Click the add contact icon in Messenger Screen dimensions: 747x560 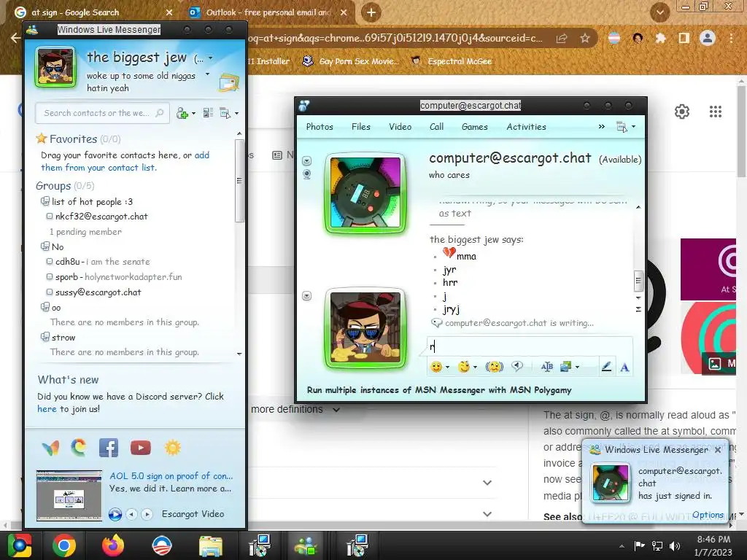pyautogui.click(x=182, y=113)
